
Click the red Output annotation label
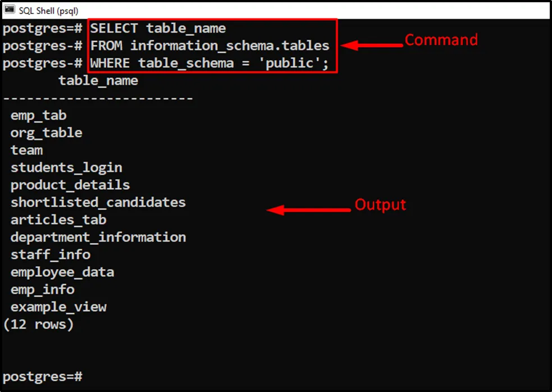pyautogui.click(x=380, y=205)
